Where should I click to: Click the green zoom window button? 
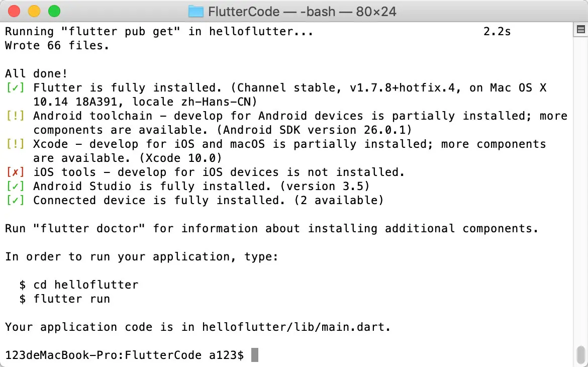(54, 11)
